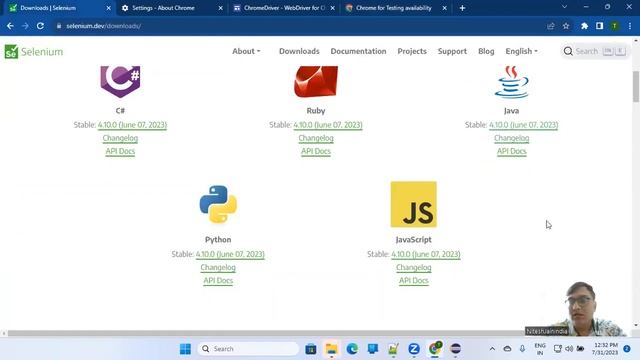Open Downloads in the site navigation
Viewport: 640px width, 360px height.
pyautogui.click(x=299, y=51)
